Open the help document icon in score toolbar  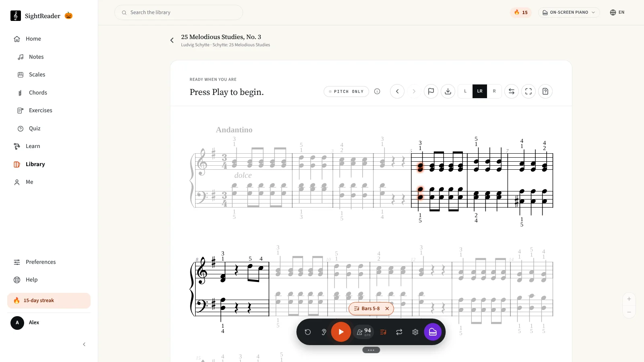[x=545, y=91]
